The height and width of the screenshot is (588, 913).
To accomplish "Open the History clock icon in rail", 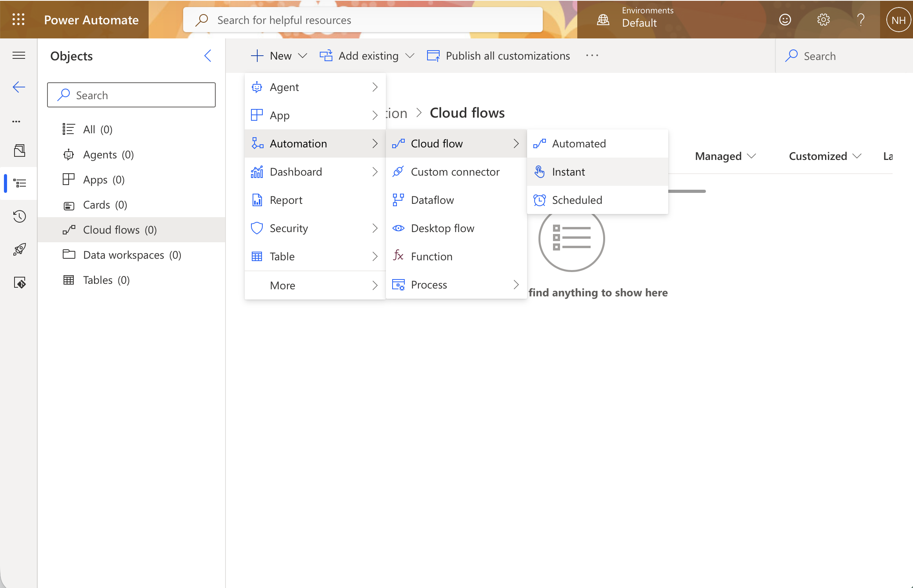I will click(20, 216).
